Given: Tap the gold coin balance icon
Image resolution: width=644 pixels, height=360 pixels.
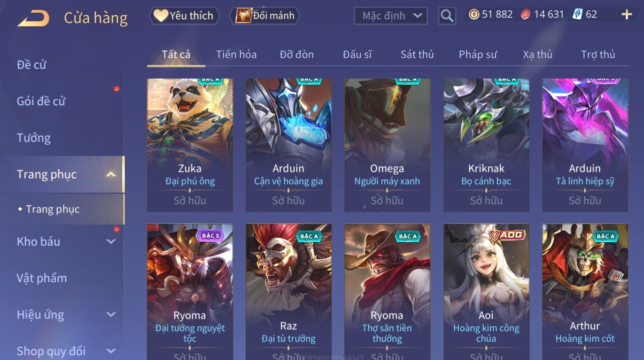Looking at the screenshot, I should click(x=474, y=15).
